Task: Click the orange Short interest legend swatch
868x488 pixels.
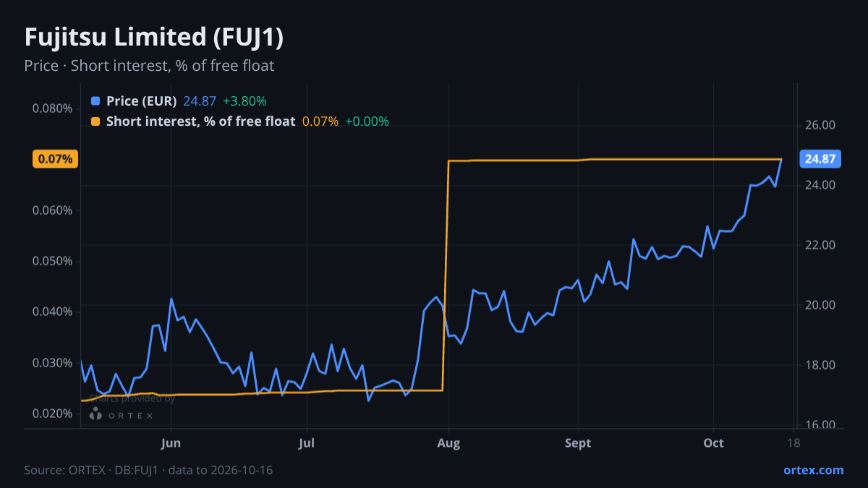Action: pos(95,121)
